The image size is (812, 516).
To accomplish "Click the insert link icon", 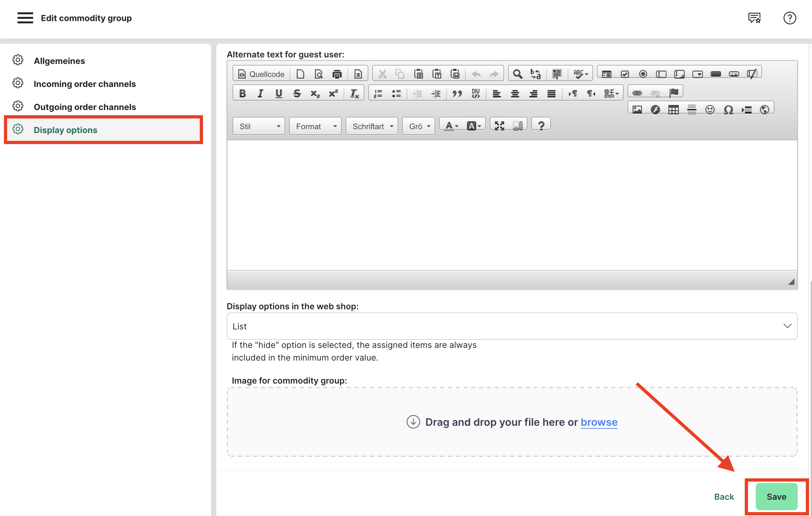I will pos(637,93).
